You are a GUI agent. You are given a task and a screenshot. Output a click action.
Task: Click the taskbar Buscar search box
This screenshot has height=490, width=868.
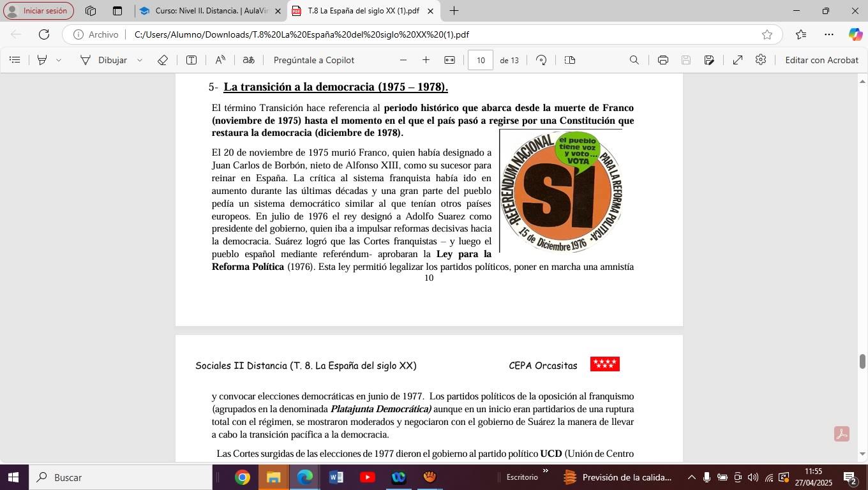click(120, 477)
